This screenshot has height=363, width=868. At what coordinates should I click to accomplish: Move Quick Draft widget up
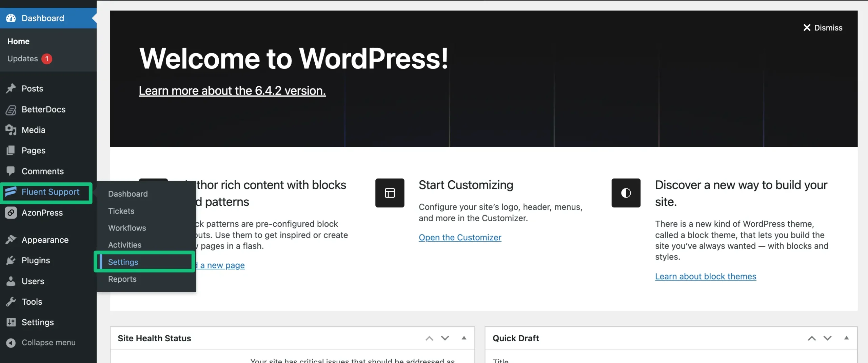(812, 338)
